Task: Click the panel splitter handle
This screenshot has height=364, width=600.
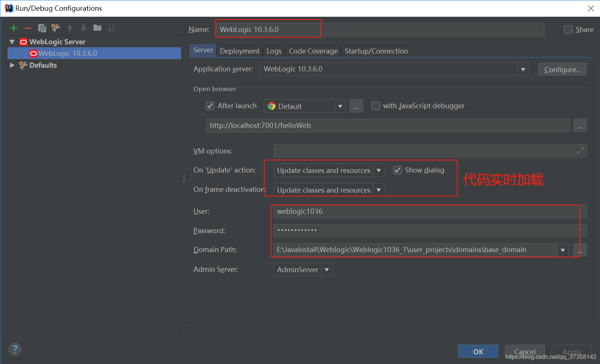Action: coord(184,178)
